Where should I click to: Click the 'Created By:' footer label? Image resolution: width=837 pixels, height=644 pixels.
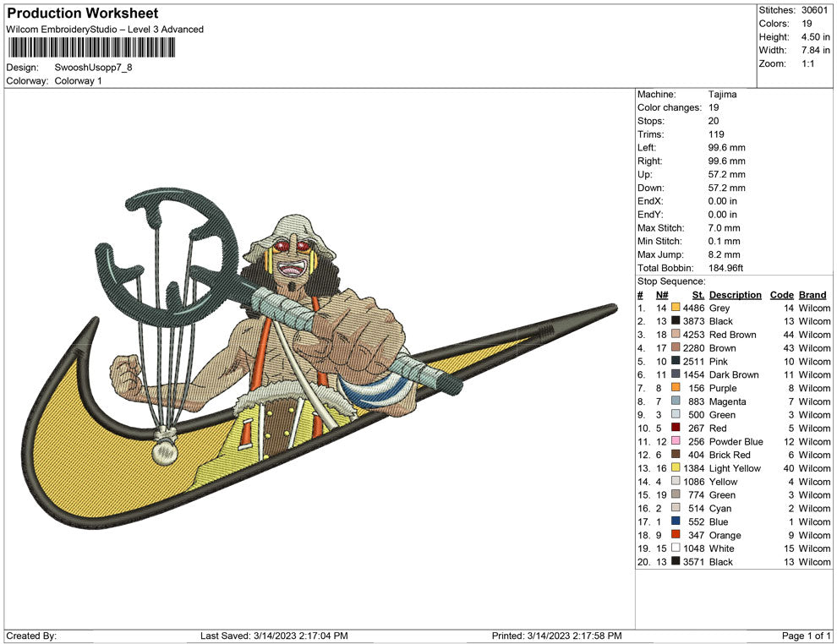(x=31, y=636)
